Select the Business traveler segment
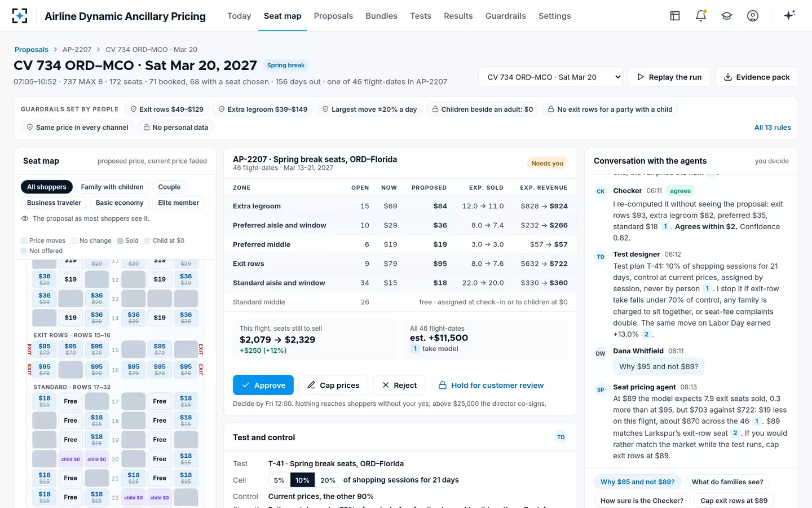Screen dimensions: 812x508 54,203
